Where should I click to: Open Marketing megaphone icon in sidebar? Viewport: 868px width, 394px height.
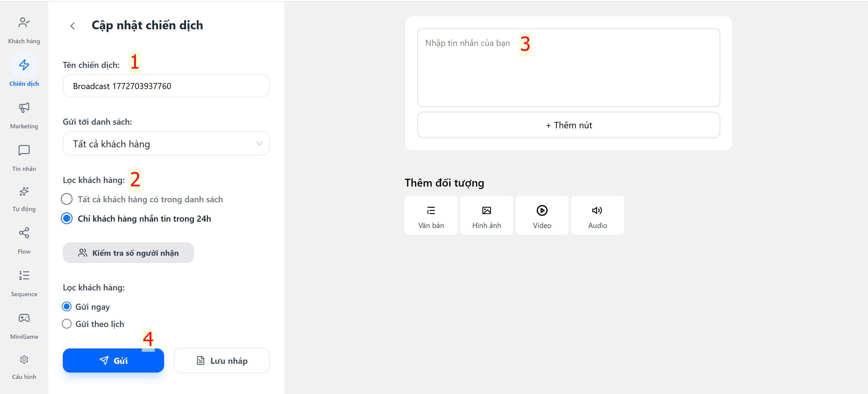point(24,115)
